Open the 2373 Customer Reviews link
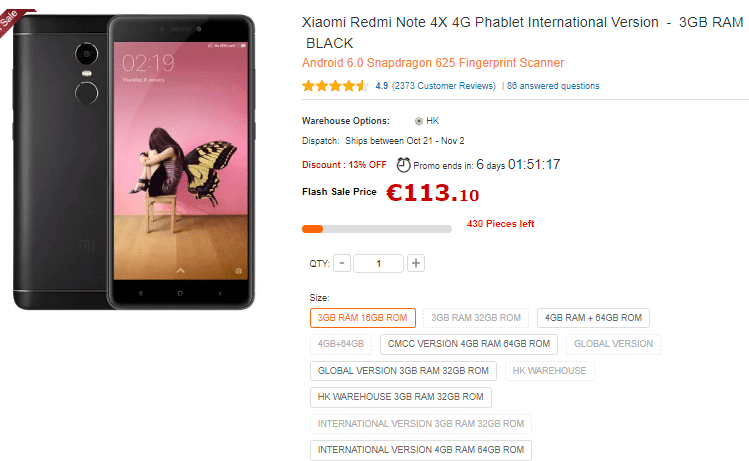Screen dimensions: 749x461 (x=444, y=86)
